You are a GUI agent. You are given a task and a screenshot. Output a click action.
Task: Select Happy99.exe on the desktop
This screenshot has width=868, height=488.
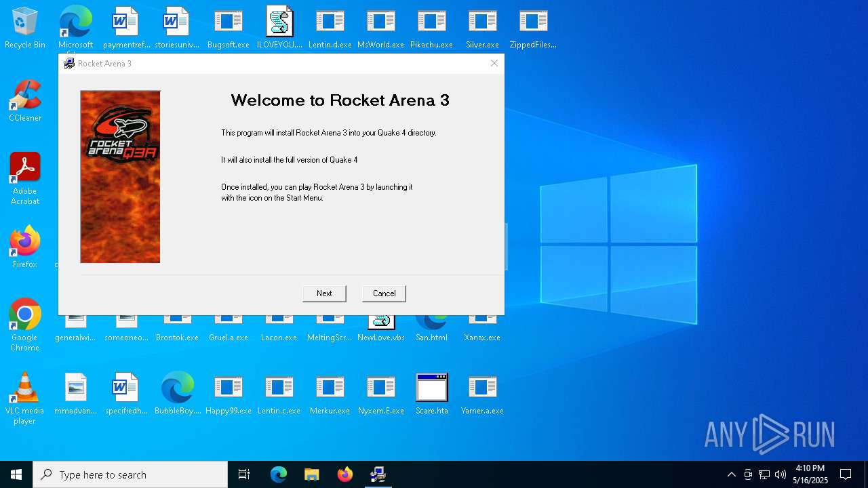point(229,394)
